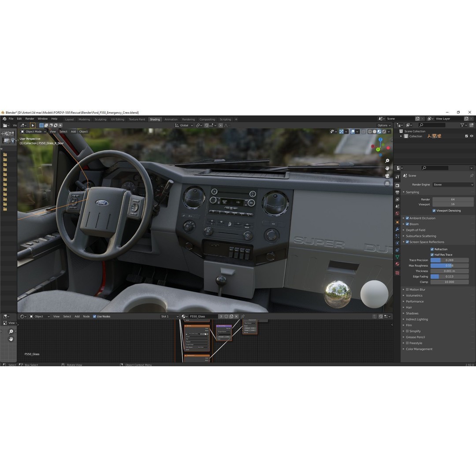Toggle the Refraction checkbox

click(432, 249)
